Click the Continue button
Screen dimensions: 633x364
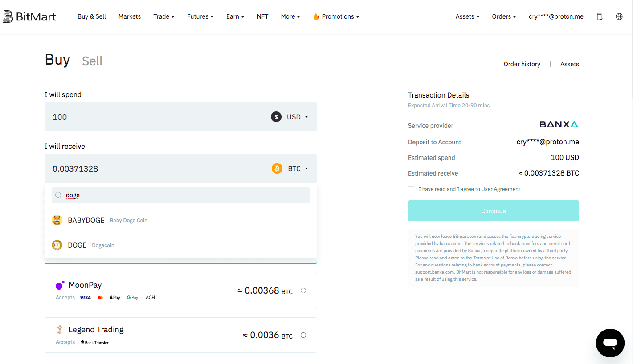(494, 211)
